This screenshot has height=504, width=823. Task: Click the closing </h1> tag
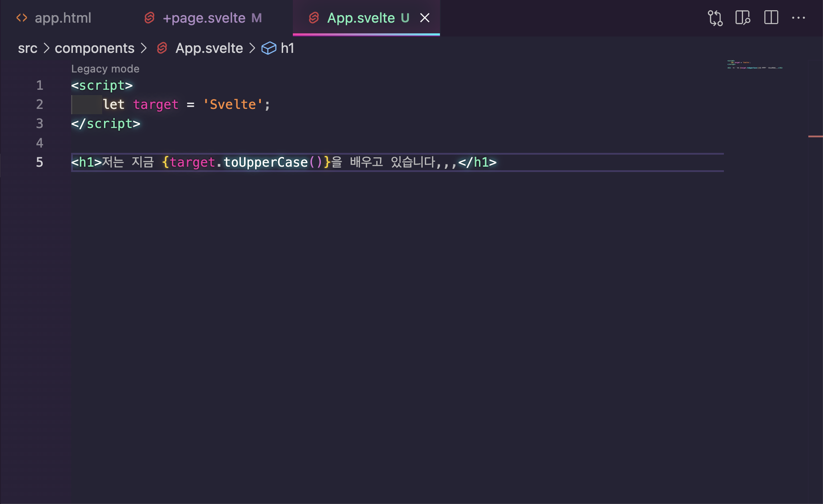coord(477,162)
